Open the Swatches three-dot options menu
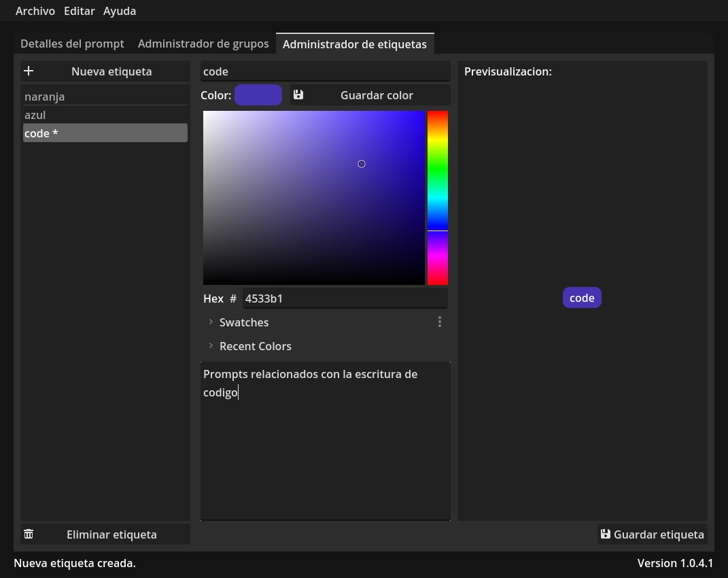Screen dimensions: 728x578 pos(440,322)
